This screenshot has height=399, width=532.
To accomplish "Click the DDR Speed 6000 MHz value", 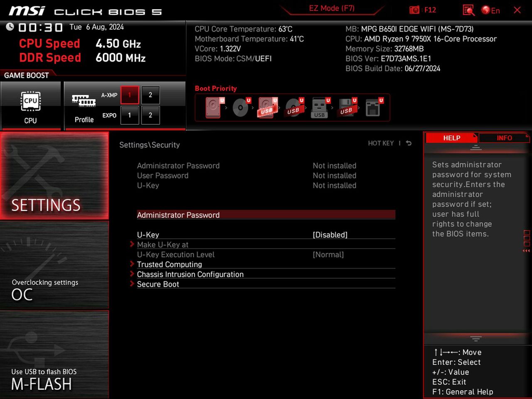I will pos(121,58).
